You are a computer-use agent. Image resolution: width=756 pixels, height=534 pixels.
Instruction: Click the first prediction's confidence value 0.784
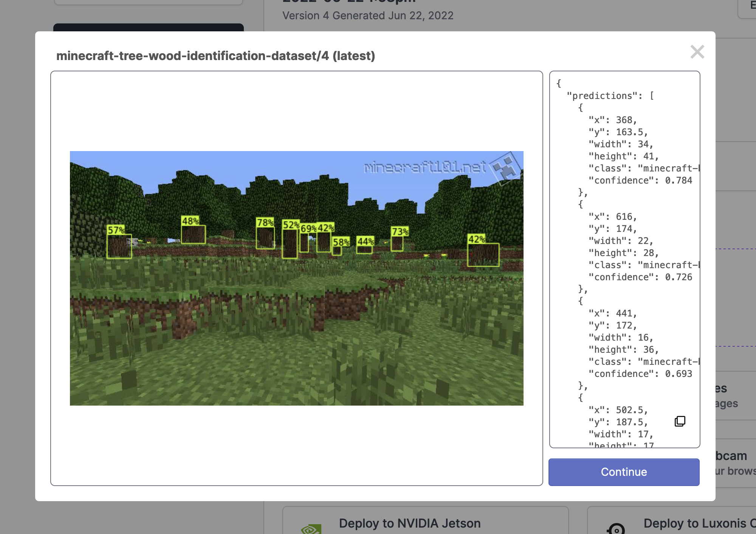(679, 181)
